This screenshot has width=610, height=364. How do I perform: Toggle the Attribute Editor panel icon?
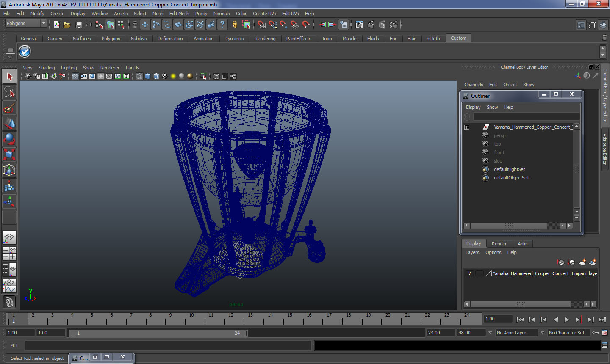point(581,25)
